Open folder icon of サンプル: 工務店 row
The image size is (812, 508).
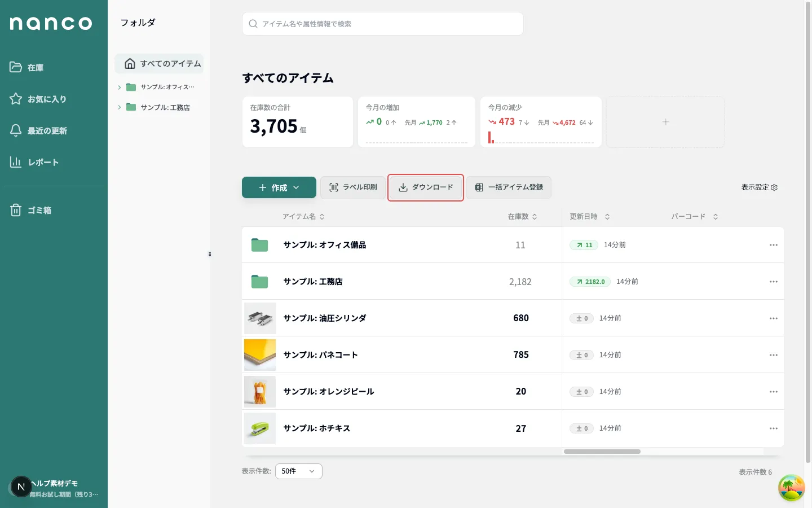coord(259,282)
